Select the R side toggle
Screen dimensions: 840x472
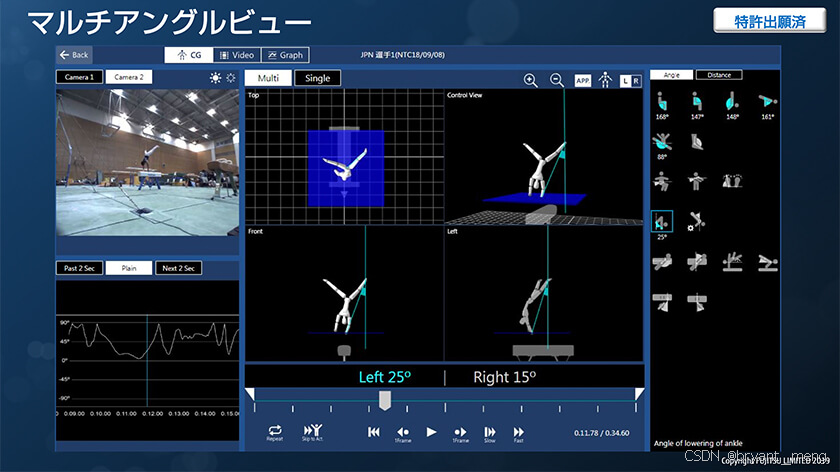tap(636, 80)
